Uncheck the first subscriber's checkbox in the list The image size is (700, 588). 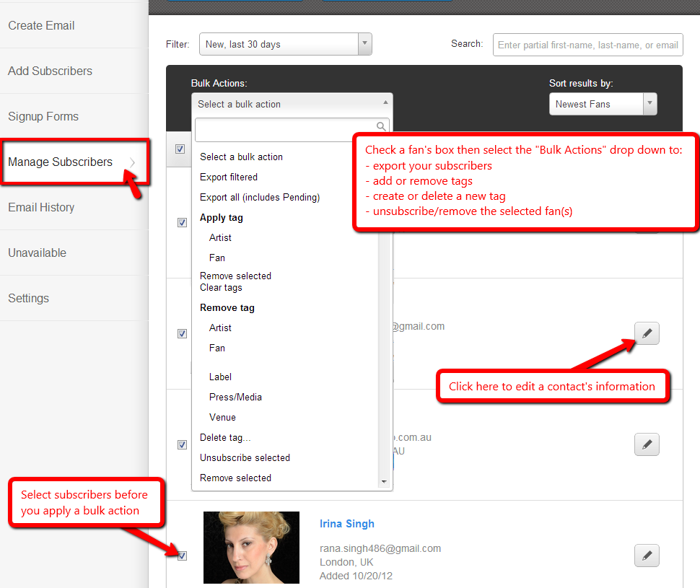pyautogui.click(x=182, y=223)
